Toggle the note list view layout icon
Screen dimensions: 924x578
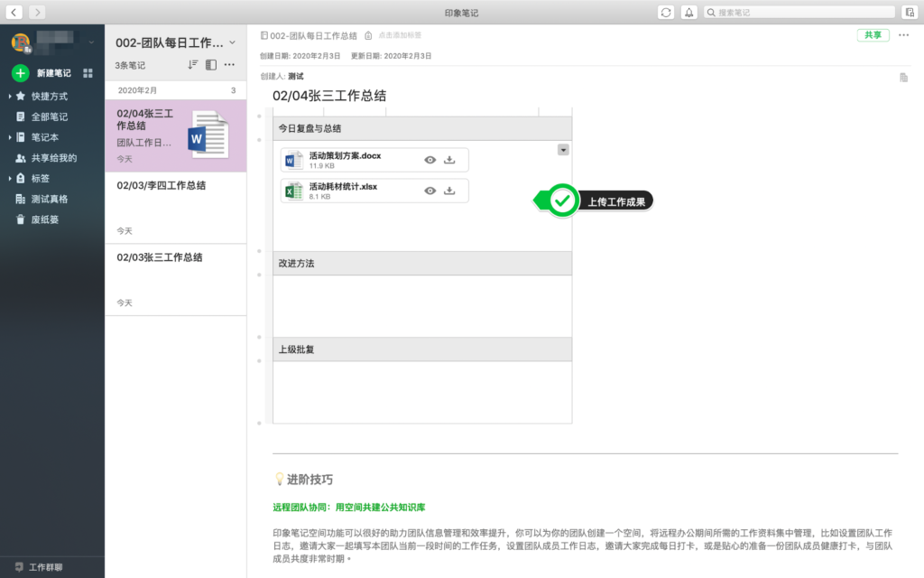(211, 65)
